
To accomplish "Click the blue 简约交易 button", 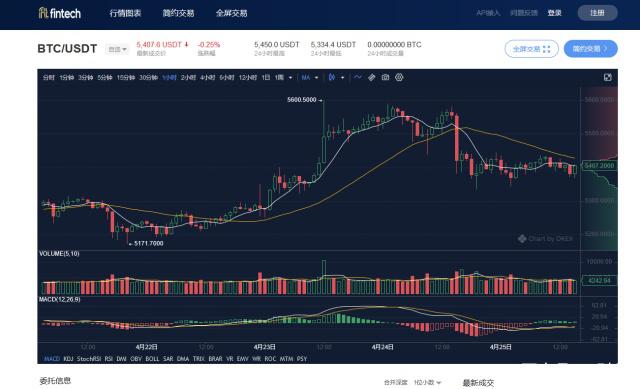I will (x=591, y=49).
